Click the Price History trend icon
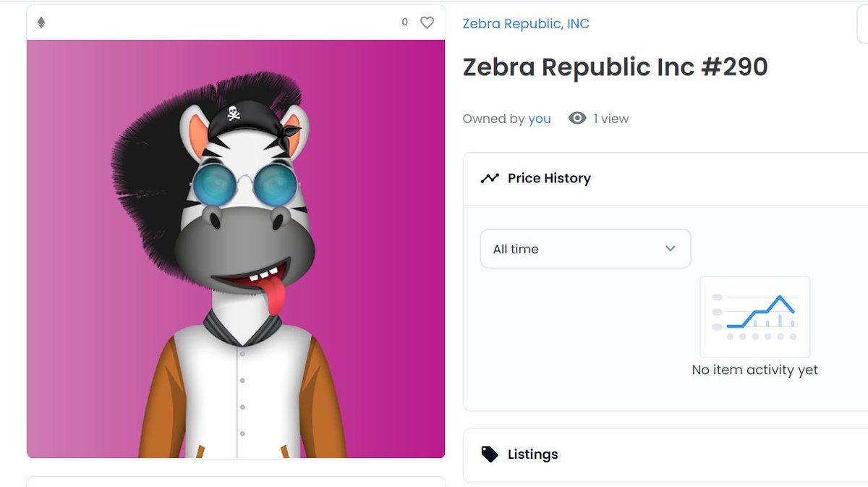The image size is (868, 487). [490, 178]
